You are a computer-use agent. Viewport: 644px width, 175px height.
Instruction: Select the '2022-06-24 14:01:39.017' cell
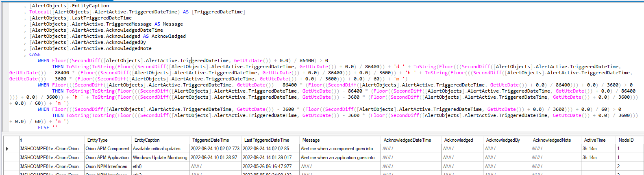[x=270, y=158]
